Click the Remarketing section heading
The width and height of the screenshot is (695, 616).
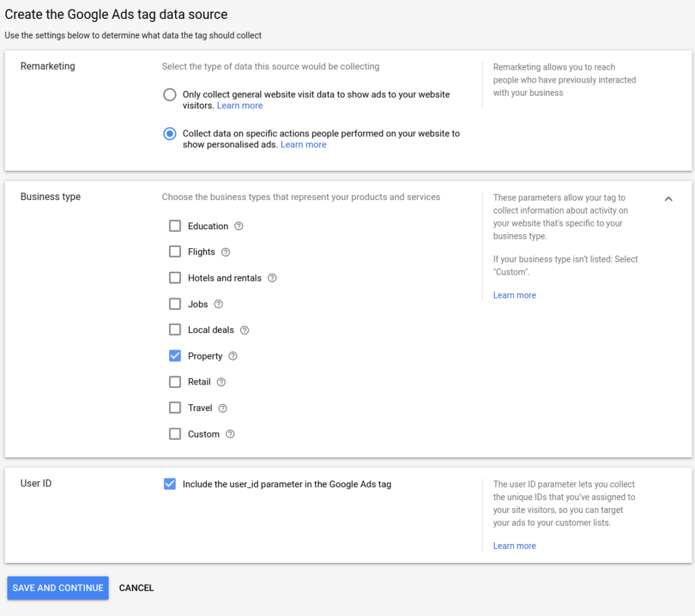[x=48, y=66]
